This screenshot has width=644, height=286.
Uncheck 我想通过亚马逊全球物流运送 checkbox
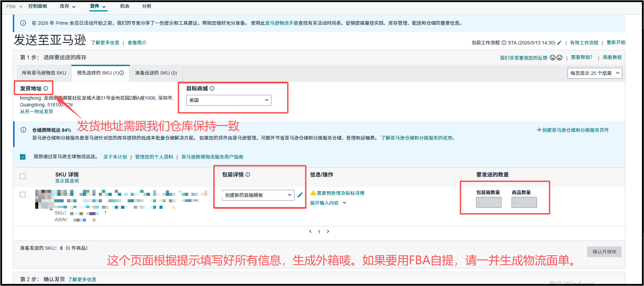23,157
